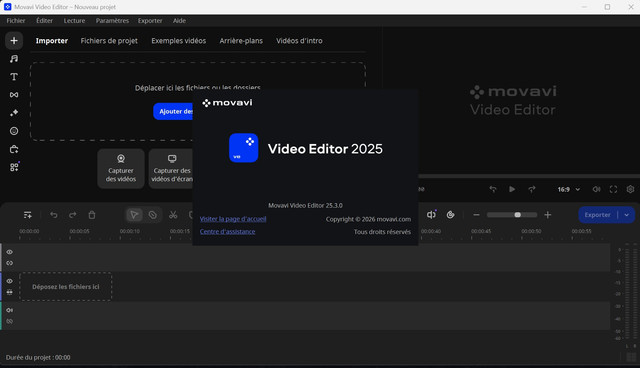
Task: Switch to Vidéos d'intro tab
Action: (x=299, y=40)
